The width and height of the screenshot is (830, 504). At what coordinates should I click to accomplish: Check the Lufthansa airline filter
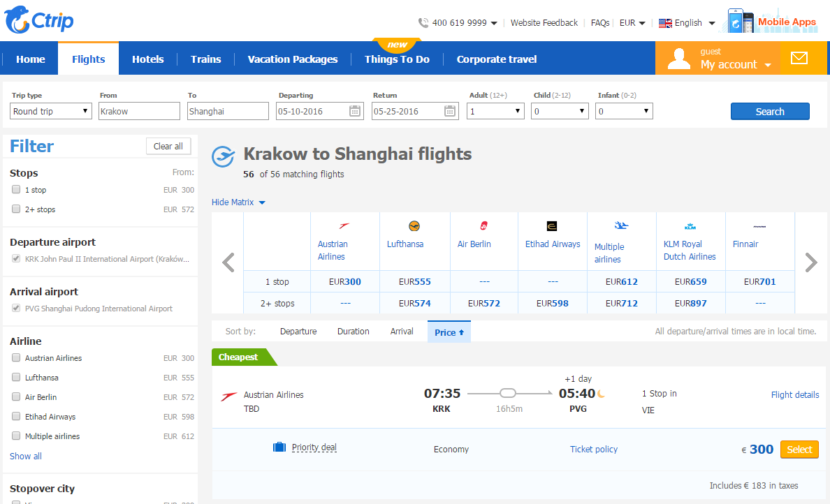coord(16,377)
